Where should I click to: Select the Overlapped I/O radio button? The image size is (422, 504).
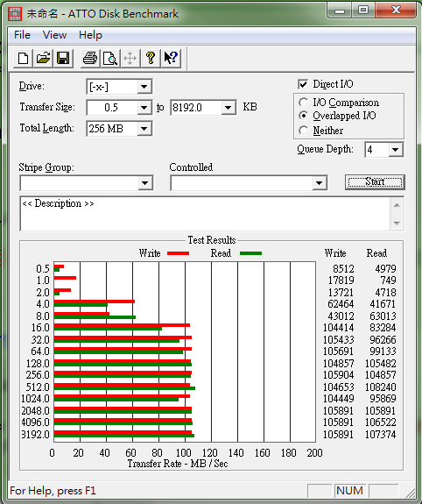click(303, 116)
